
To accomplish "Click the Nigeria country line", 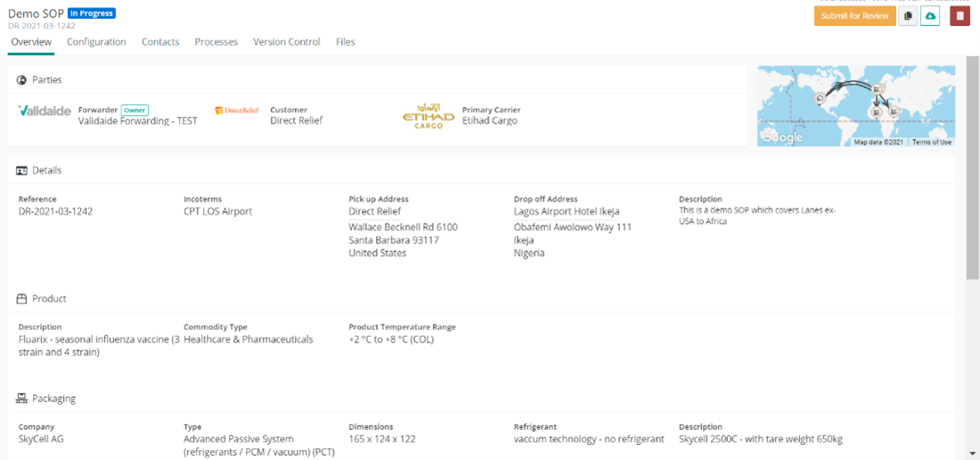I will point(528,253).
